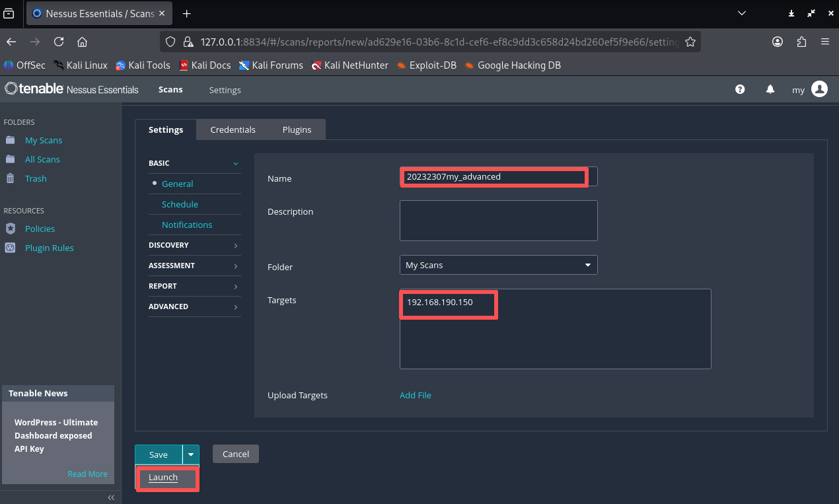839x504 pixels.
Task: Click the All Scans folder icon
Action: point(11,159)
